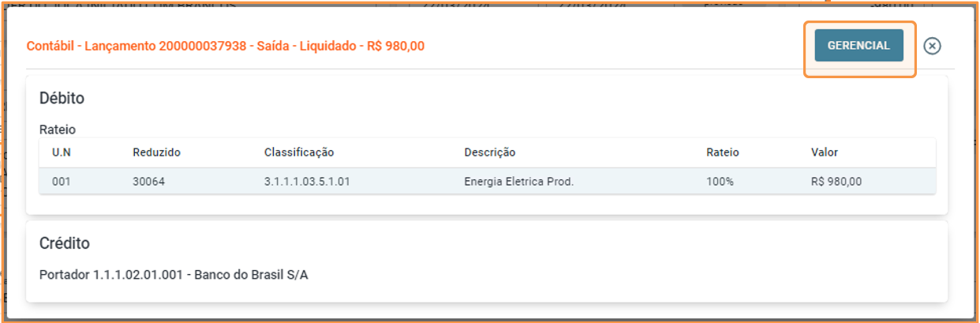This screenshot has height=323, width=980.
Task: Click the Rateio label above the table
Action: pyautogui.click(x=58, y=130)
